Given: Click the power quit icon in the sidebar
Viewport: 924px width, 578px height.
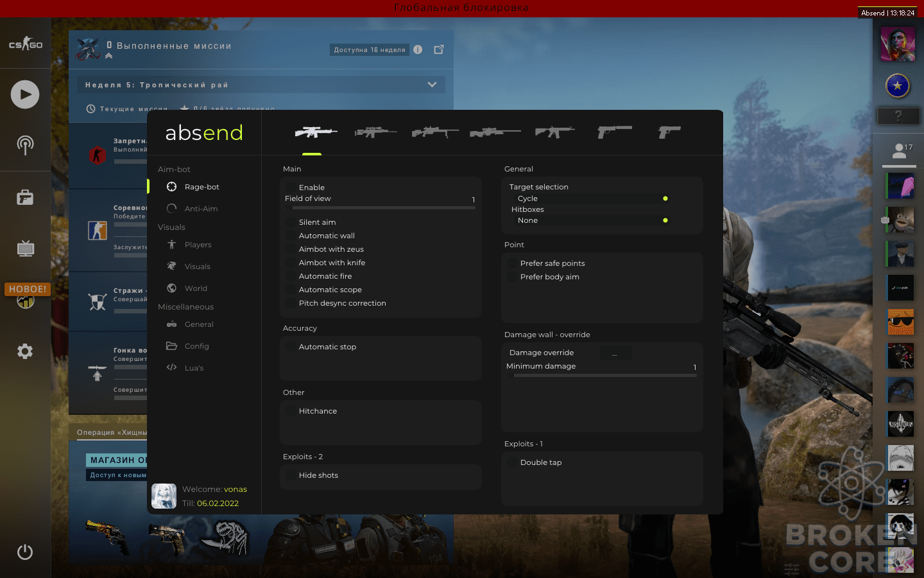Looking at the screenshot, I should (x=25, y=552).
